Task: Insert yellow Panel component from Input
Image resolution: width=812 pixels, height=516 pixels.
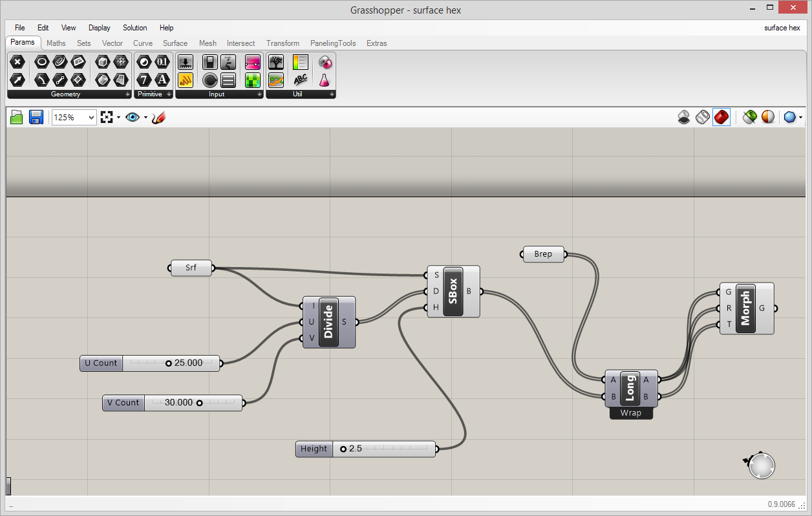Action: click(186, 80)
